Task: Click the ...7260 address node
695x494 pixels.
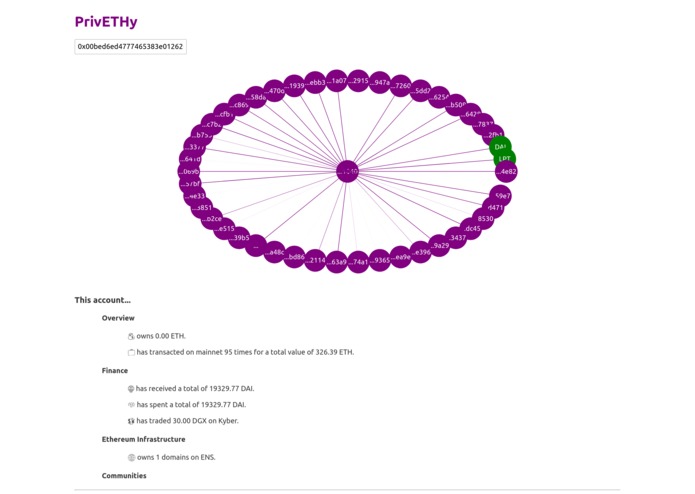Action: [401, 86]
